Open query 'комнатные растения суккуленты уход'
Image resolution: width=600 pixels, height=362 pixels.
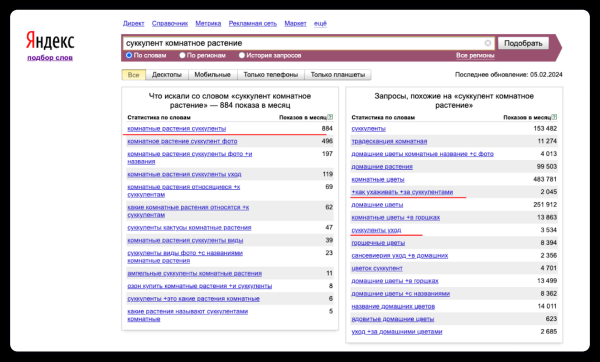click(184, 174)
